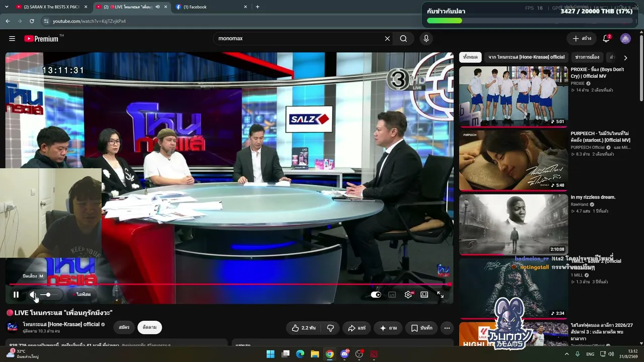This screenshot has height=362, width=644.
Task: Run search with the magnifier button
Action: coord(404,39)
